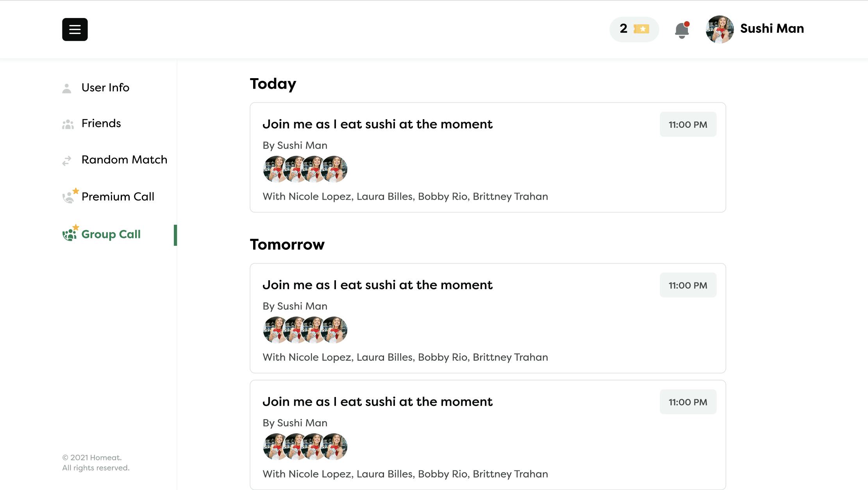
Task: Click the Random Match arrows icon
Action: pos(67,161)
